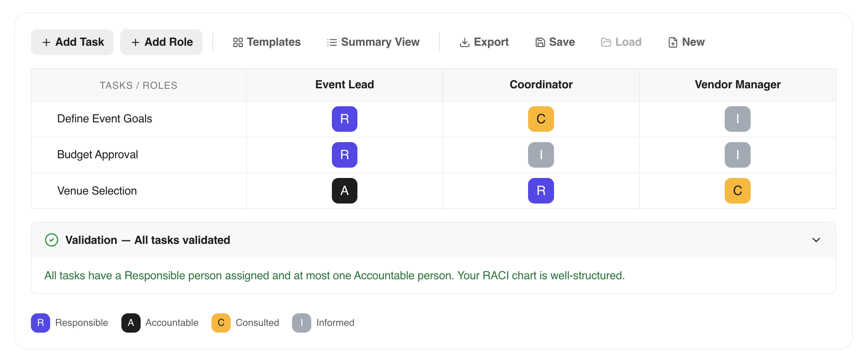
Task: Toggle Vendor Manager cell for Venue Selection
Action: [737, 191]
